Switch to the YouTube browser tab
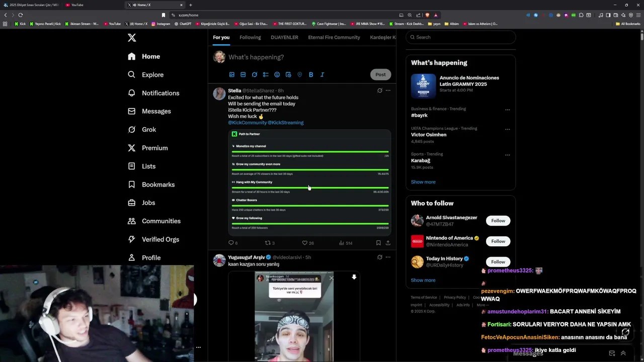 [93, 5]
